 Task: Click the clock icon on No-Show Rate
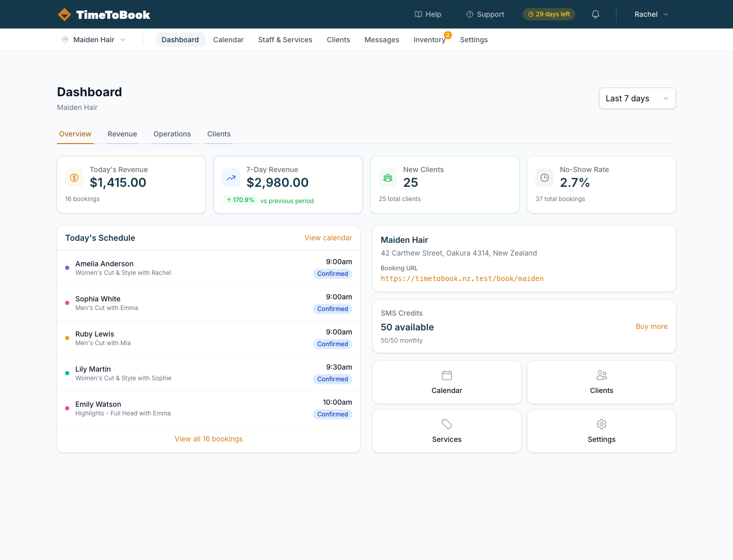[x=544, y=178]
